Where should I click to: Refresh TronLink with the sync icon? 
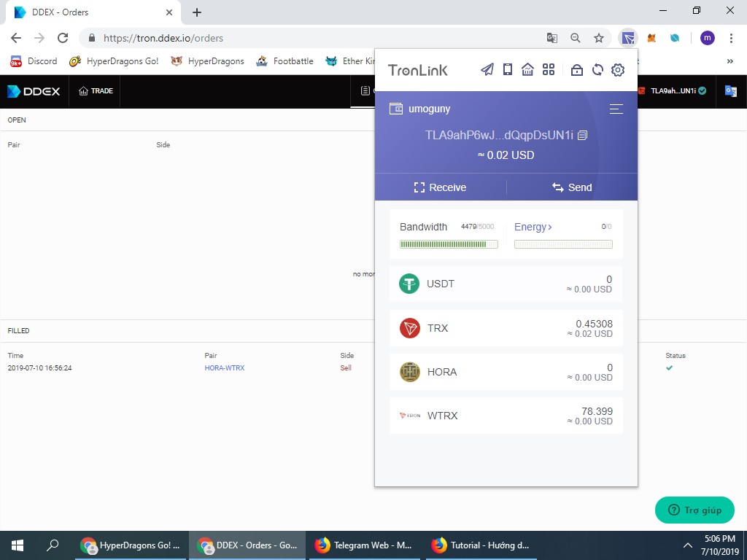[597, 70]
